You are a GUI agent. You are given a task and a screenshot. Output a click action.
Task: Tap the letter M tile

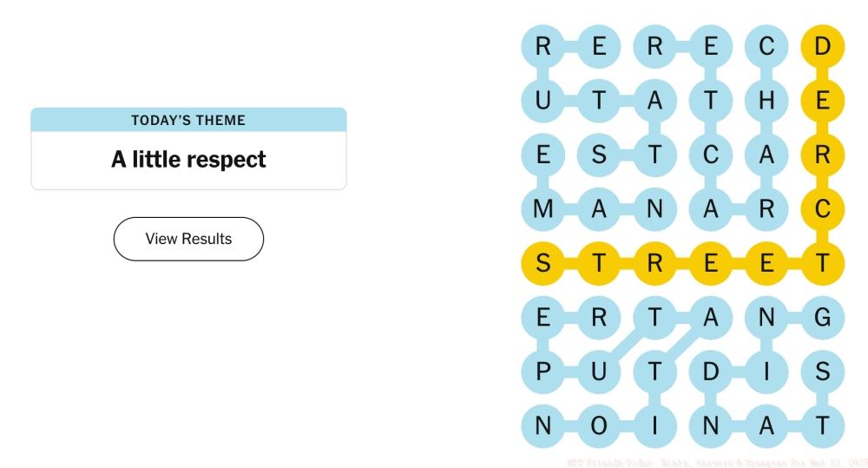(x=543, y=208)
